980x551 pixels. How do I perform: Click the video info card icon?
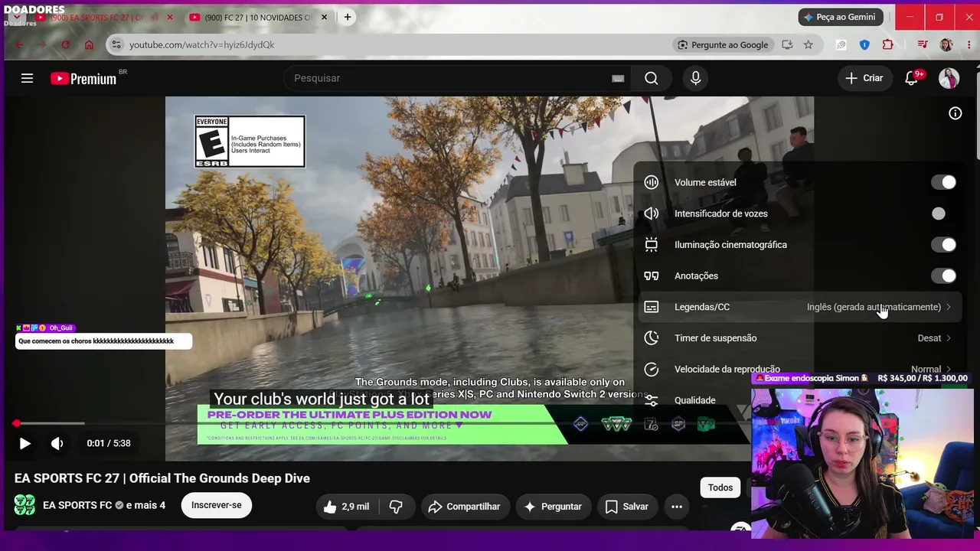955,113
